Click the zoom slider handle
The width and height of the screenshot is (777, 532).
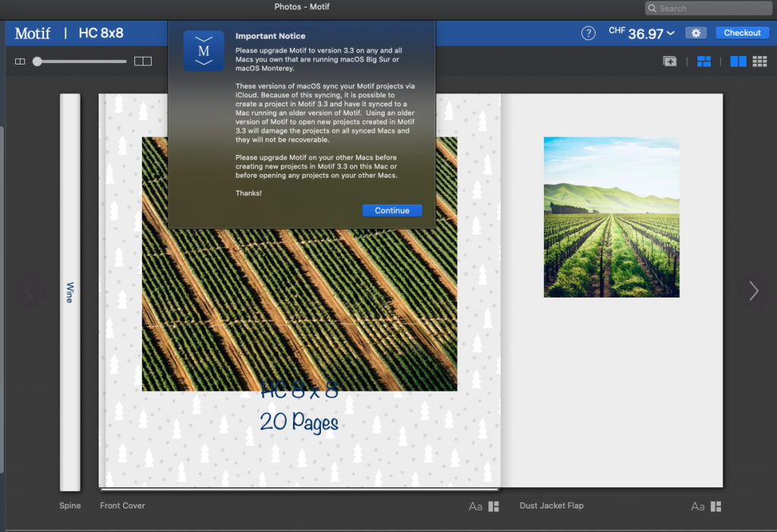pos(37,61)
